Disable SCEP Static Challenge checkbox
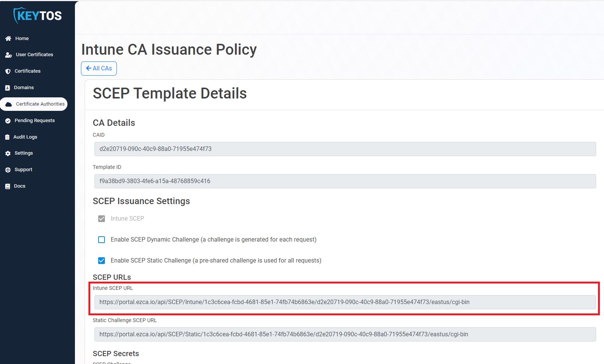 click(102, 261)
